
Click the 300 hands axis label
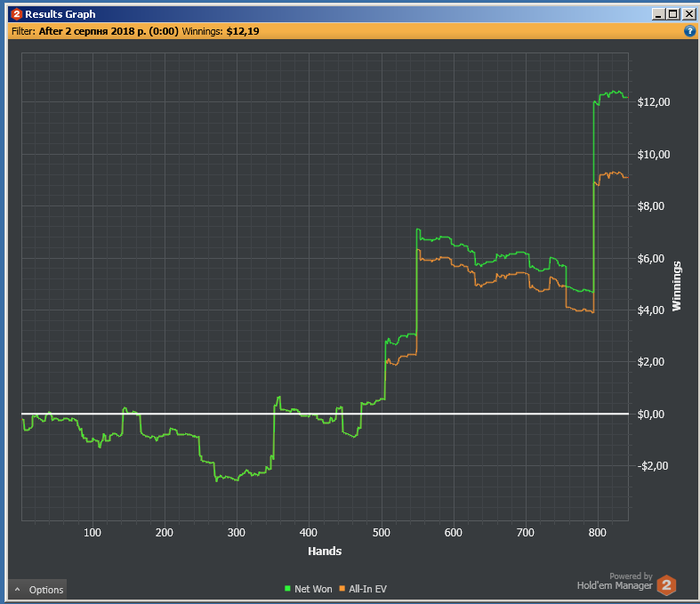[x=236, y=533]
